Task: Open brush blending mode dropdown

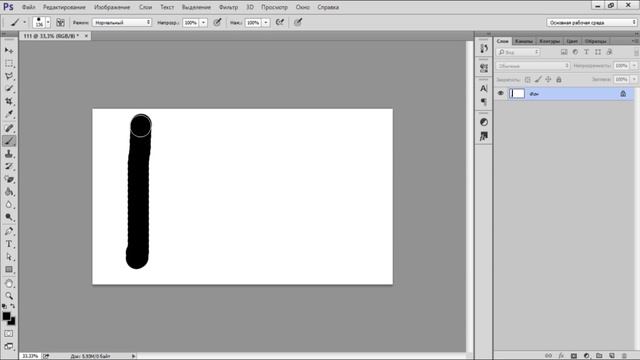Action: point(122,22)
